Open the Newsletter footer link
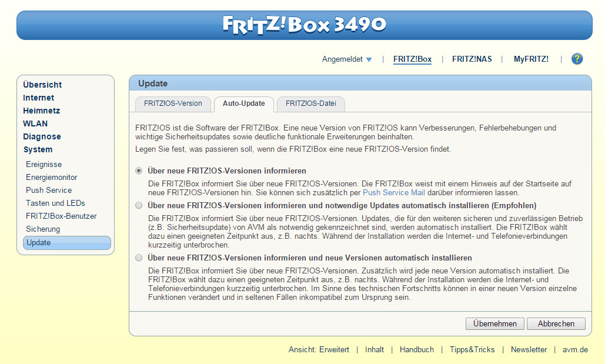Viewport: 605px width, 364px height. tap(529, 350)
